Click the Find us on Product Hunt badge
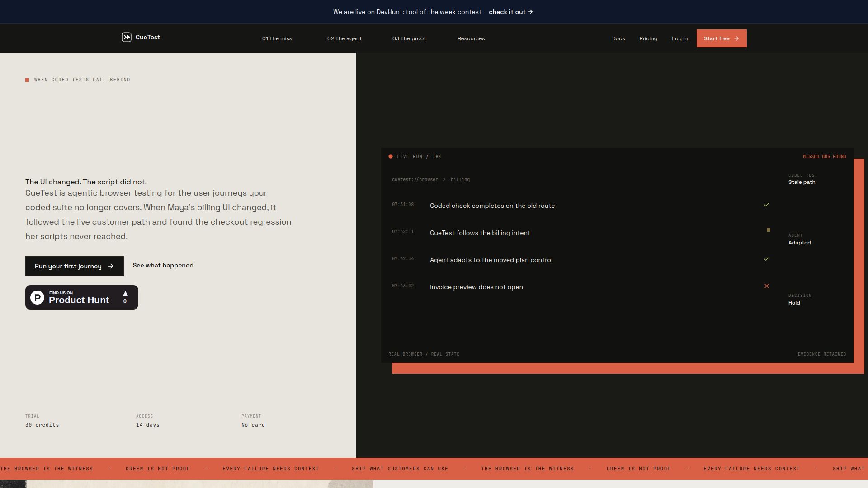This screenshot has height=488, width=868. coord(82,297)
